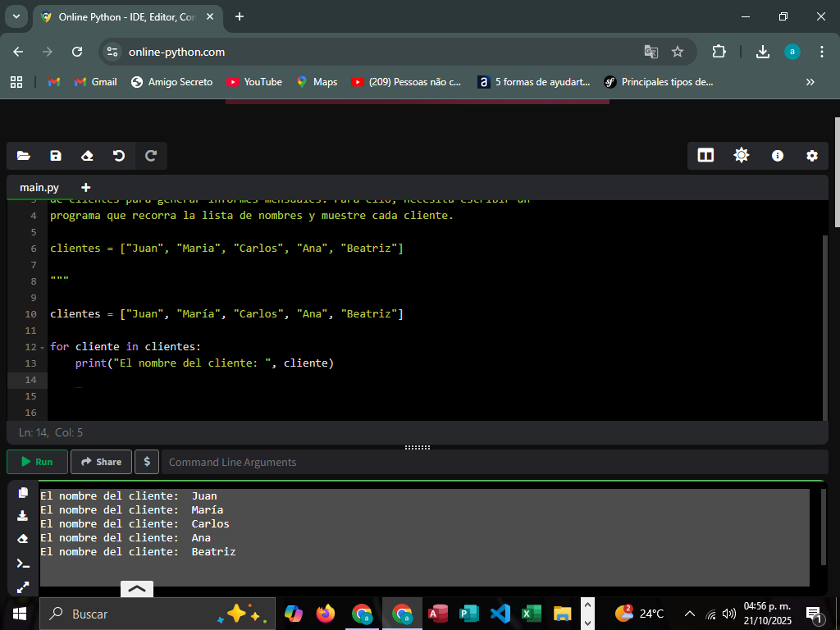Copy the output with the clipboard icon
The image size is (840, 630).
tap(23, 492)
